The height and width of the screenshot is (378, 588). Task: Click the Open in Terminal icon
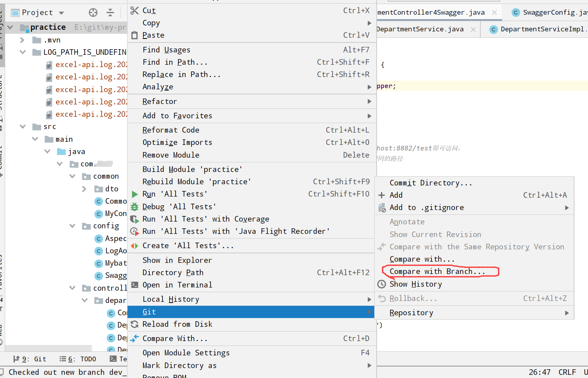pyautogui.click(x=135, y=285)
